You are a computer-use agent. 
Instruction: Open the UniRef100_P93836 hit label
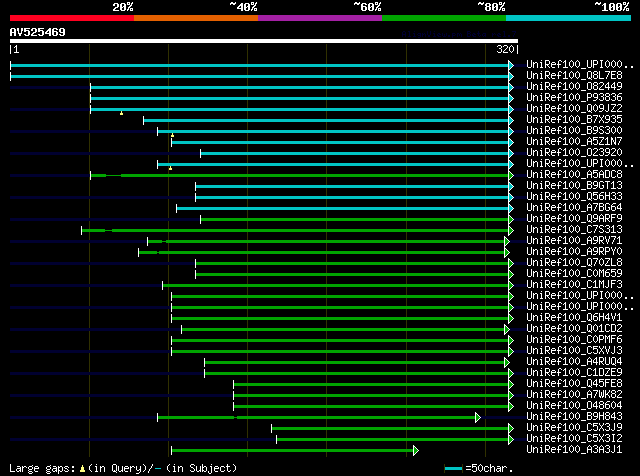click(x=574, y=98)
